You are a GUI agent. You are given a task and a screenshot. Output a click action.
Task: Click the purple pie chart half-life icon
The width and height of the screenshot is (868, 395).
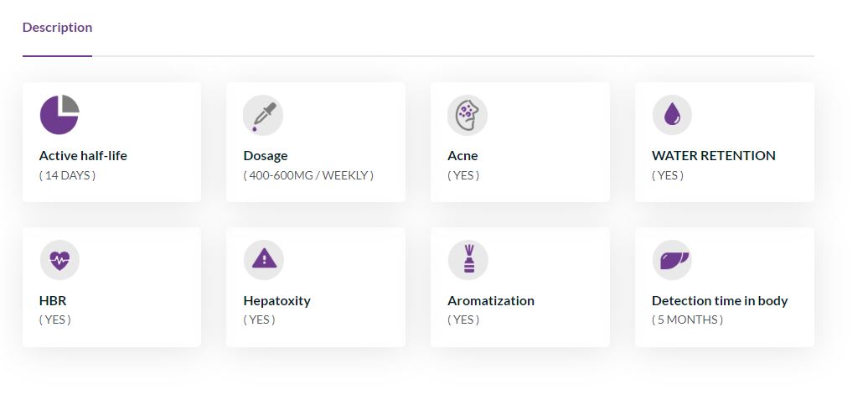(x=59, y=115)
